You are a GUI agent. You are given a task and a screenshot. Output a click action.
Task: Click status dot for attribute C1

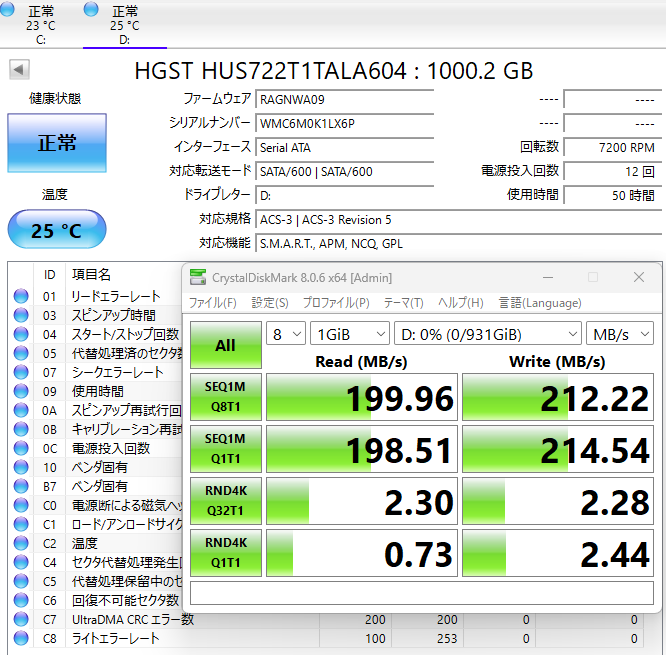point(21,524)
